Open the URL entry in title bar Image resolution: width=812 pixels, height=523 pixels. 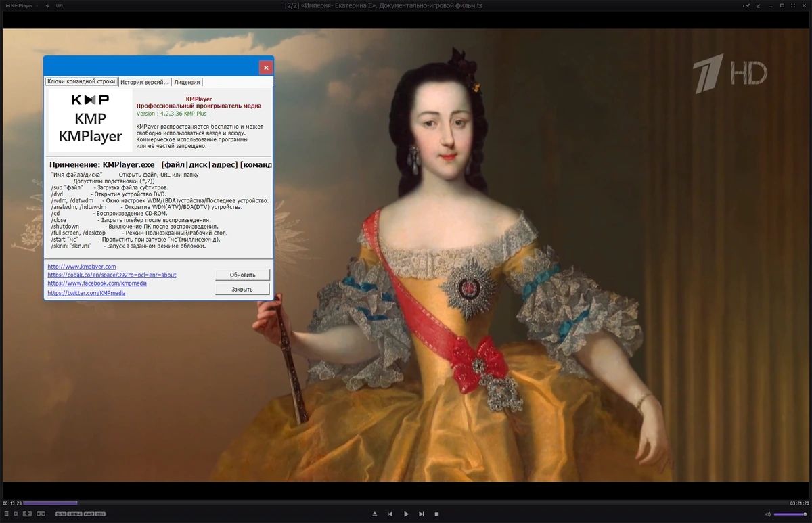(x=60, y=5)
